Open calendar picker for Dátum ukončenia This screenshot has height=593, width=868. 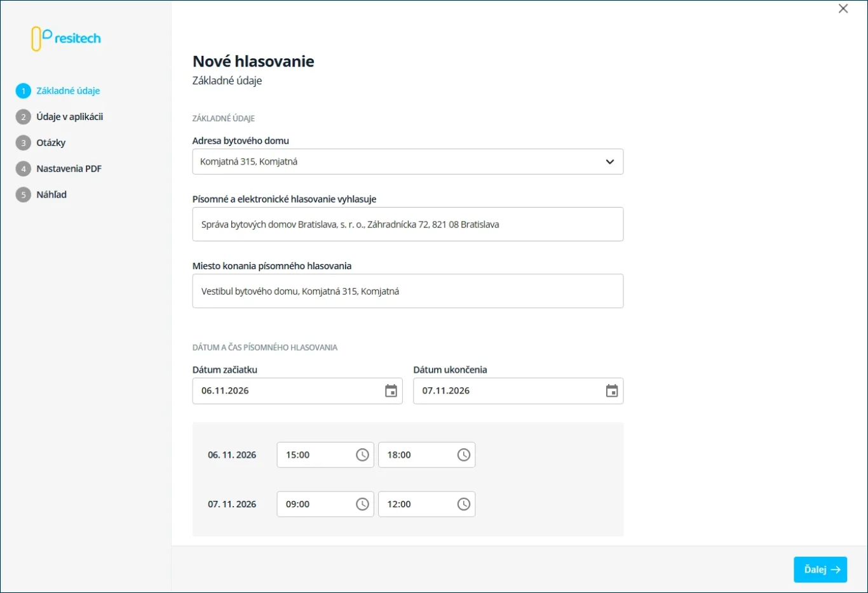click(612, 391)
